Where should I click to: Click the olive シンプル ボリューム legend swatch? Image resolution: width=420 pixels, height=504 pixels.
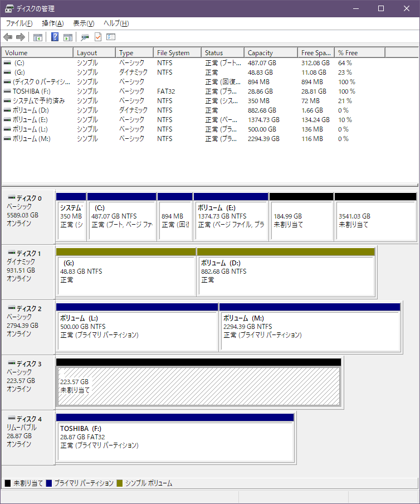pos(120,483)
